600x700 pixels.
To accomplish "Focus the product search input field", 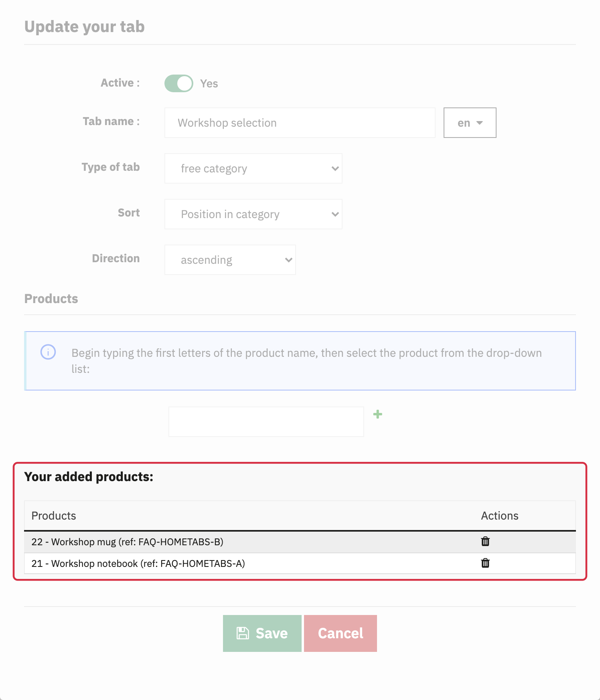I will click(266, 422).
